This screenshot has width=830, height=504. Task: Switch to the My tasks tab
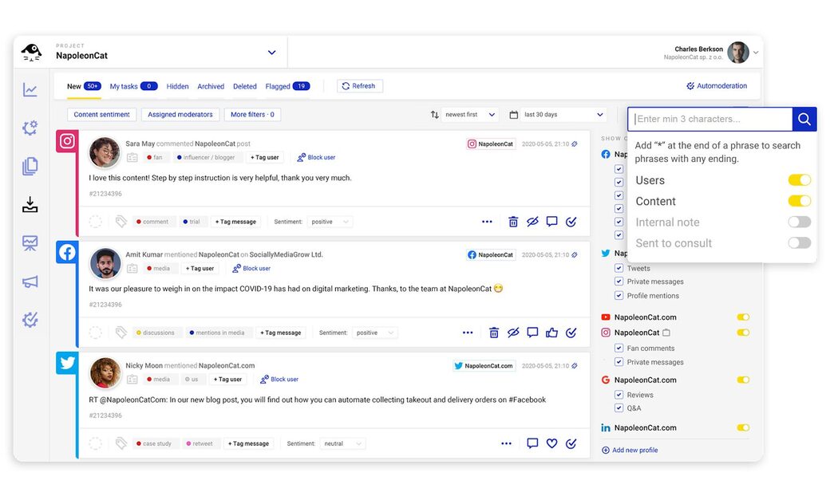pos(133,86)
